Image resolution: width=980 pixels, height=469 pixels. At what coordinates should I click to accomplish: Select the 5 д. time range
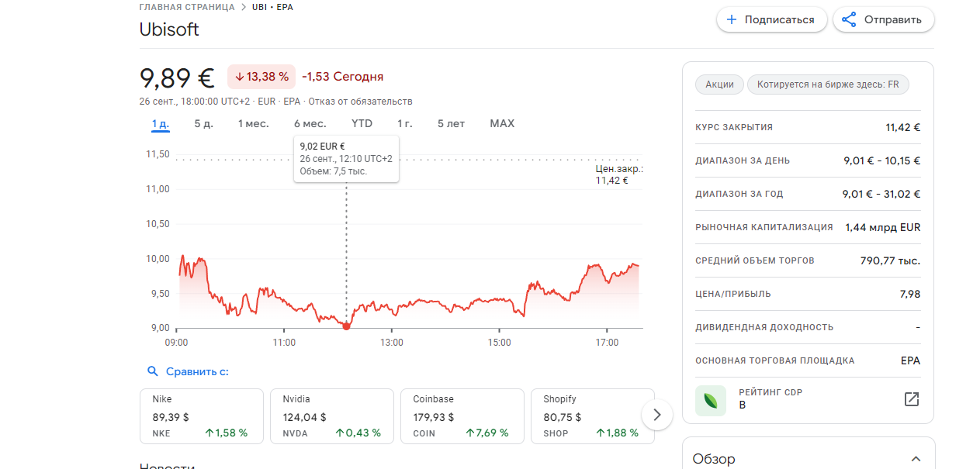[203, 124]
